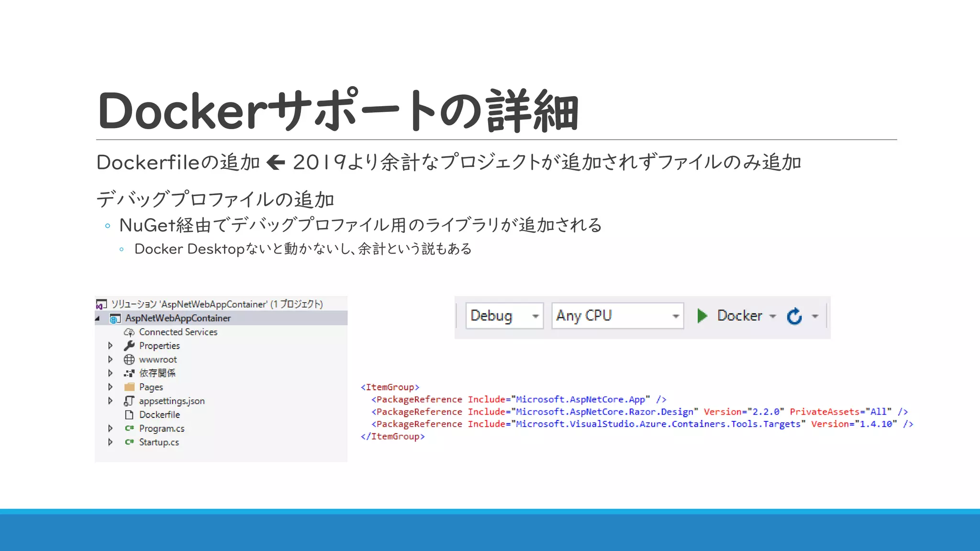Click the AspNetWebAppContainer project web icon
The width and height of the screenshot is (980, 551).
pyautogui.click(x=115, y=319)
